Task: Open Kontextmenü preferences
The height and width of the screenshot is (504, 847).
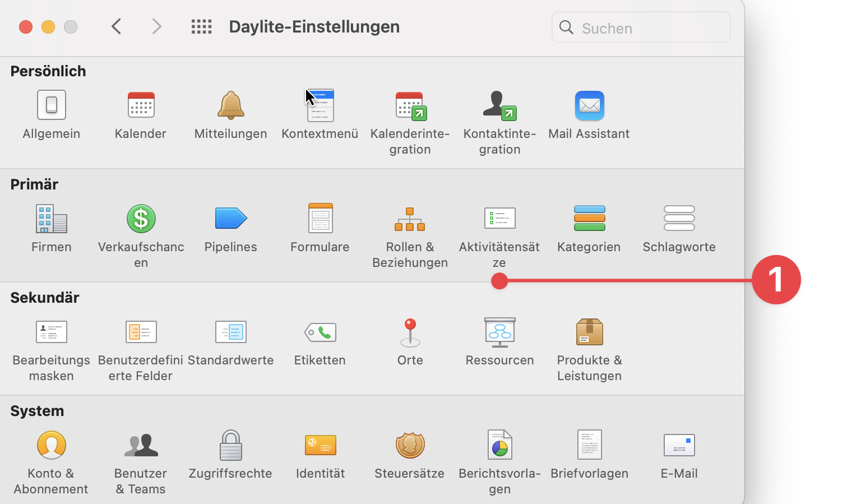Action: click(320, 105)
